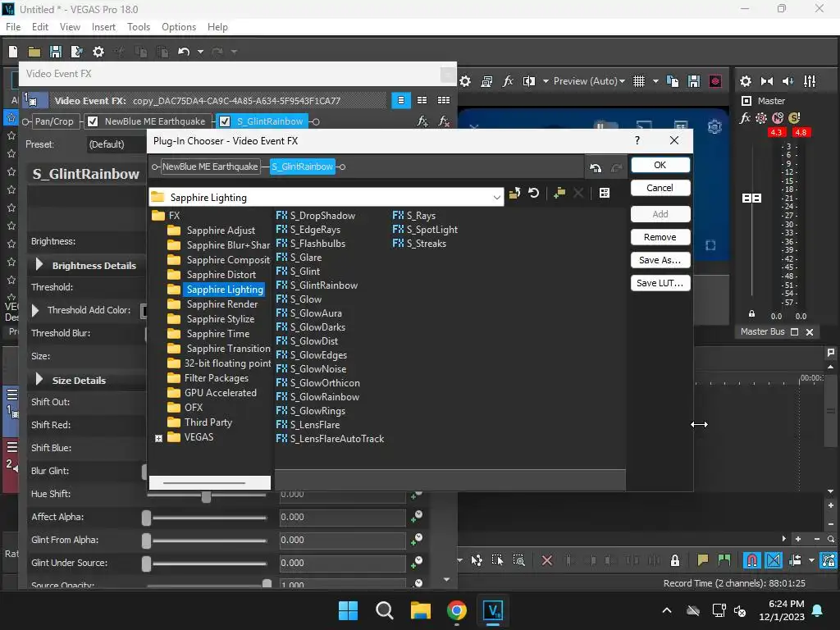Click Cancel in Plug-In Chooser
The width and height of the screenshot is (840, 630).
coord(660,188)
